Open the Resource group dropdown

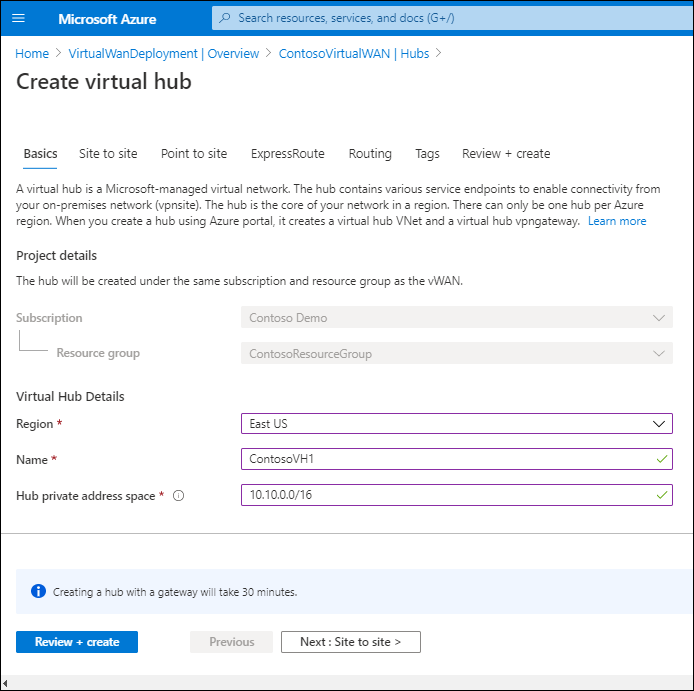click(457, 353)
